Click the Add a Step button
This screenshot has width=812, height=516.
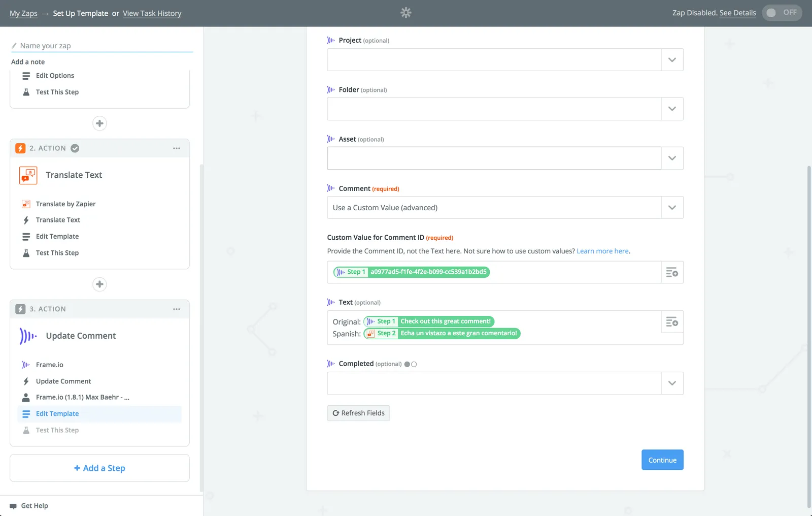point(99,468)
